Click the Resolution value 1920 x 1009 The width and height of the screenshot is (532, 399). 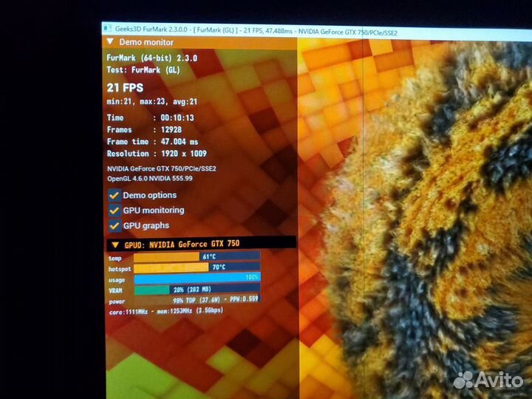(184, 154)
